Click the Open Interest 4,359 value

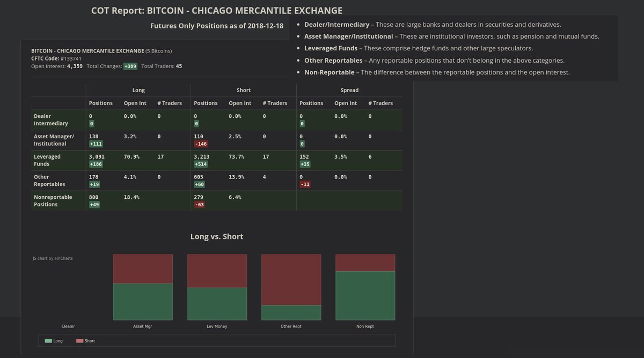click(75, 66)
